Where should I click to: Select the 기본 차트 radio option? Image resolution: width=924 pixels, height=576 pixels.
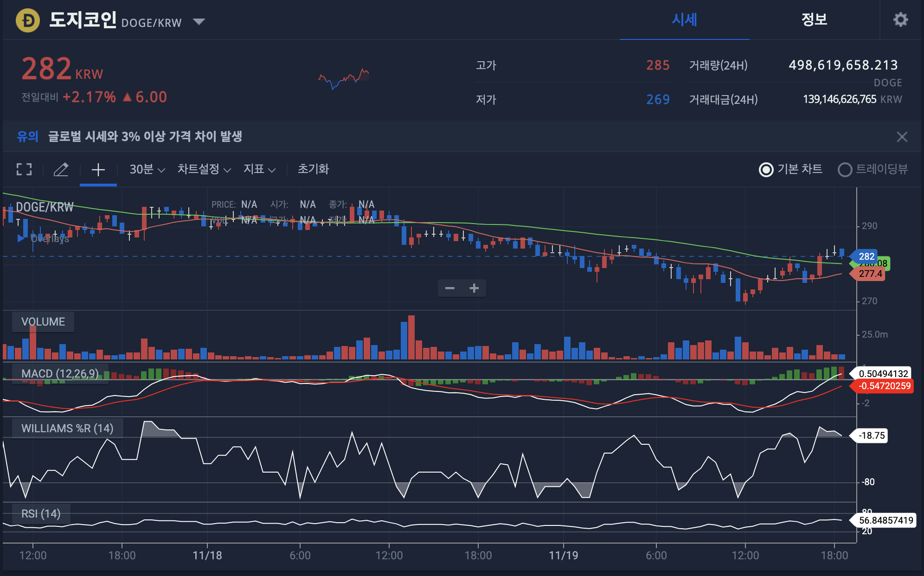766,170
